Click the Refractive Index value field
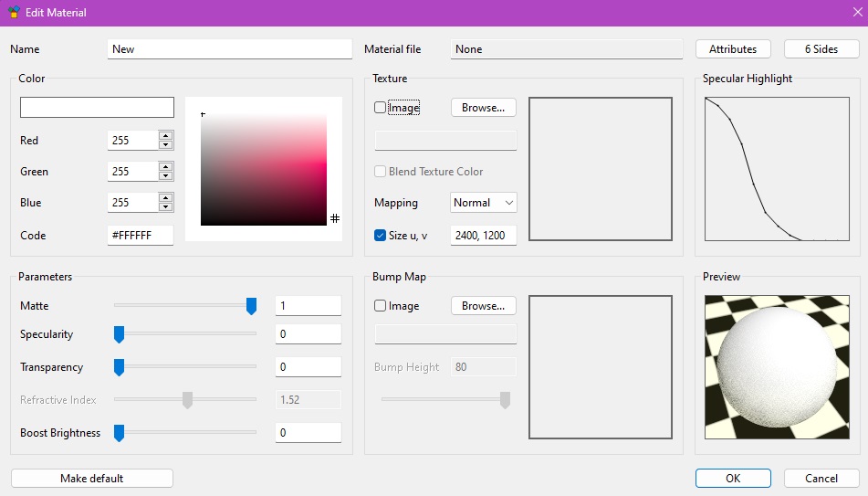Screen dimensions: 868x496 [309, 399]
